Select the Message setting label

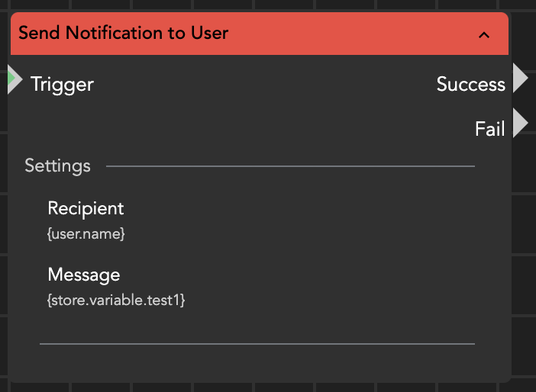point(84,275)
